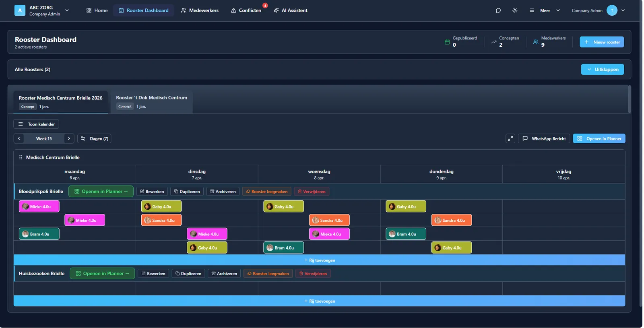Select Gaby 4.0u shift on Thursday first row
The width and height of the screenshot is (644, 328).
click(x=406, y=206)
